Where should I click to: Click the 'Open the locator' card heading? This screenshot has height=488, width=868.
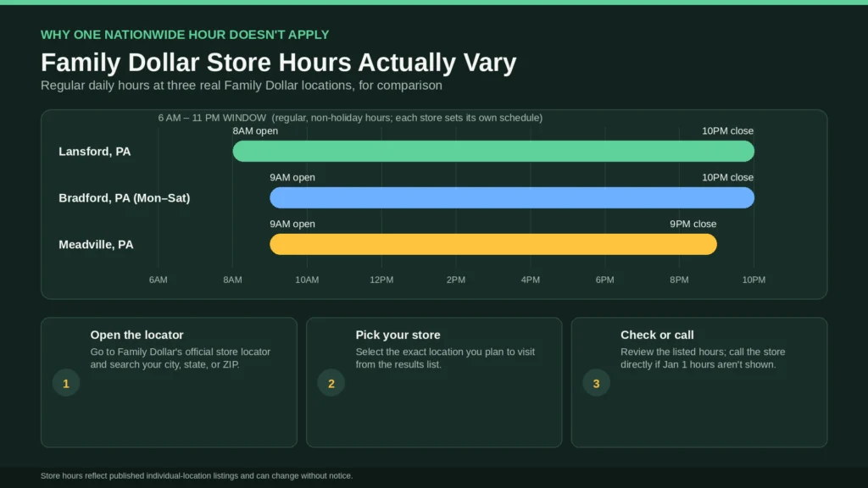pyautogui.click(x=136, y=335)
